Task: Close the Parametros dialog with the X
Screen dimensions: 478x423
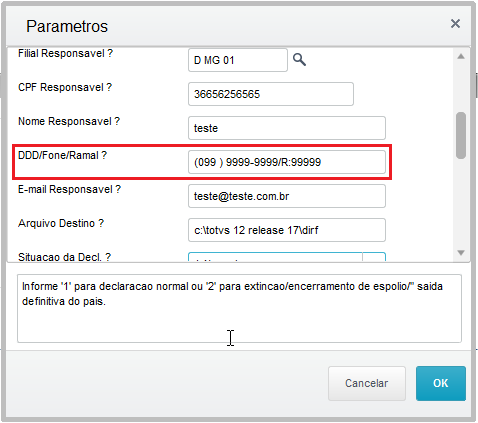Action: (x=455, y=24)
